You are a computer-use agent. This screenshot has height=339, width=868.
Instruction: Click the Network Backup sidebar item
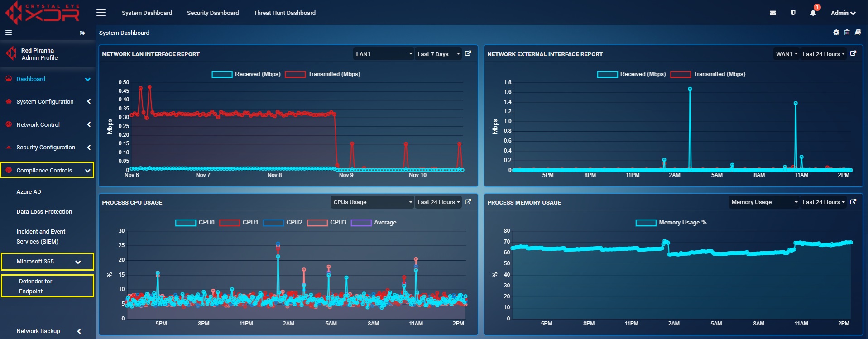pos(38,331)
